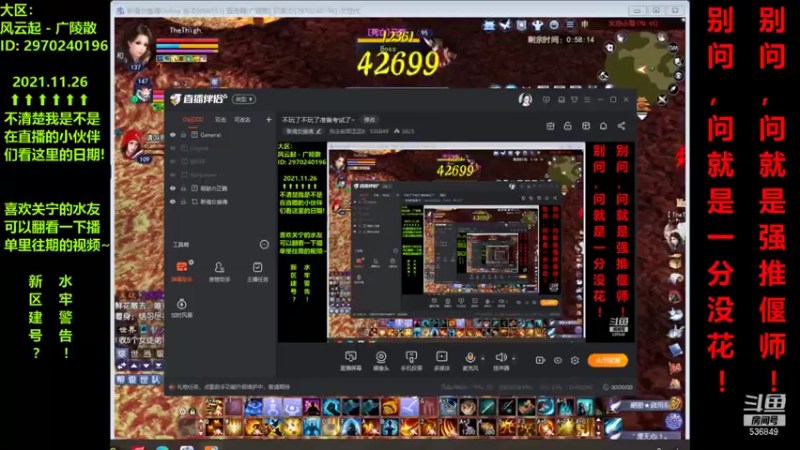The width and height of the screenshot is (800, 450).
Task: Open toolbox more options button
Action: (x=264, y=244)
